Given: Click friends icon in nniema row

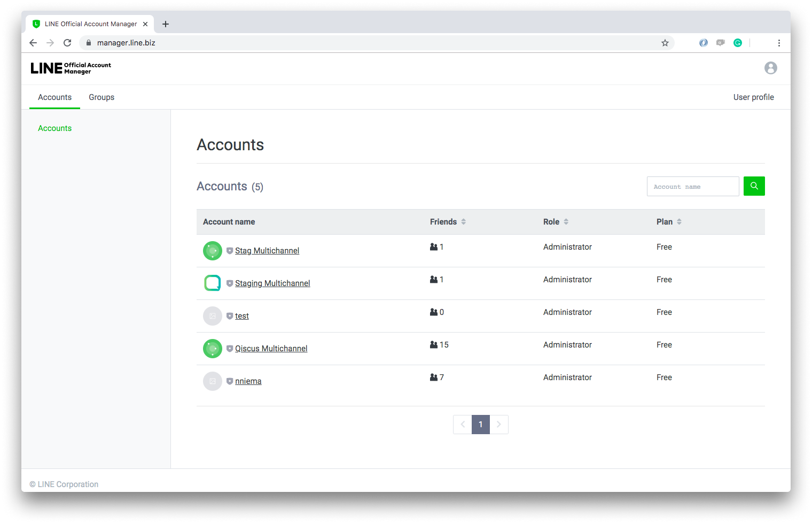Looking at the screenshot, I should (434, 377).
